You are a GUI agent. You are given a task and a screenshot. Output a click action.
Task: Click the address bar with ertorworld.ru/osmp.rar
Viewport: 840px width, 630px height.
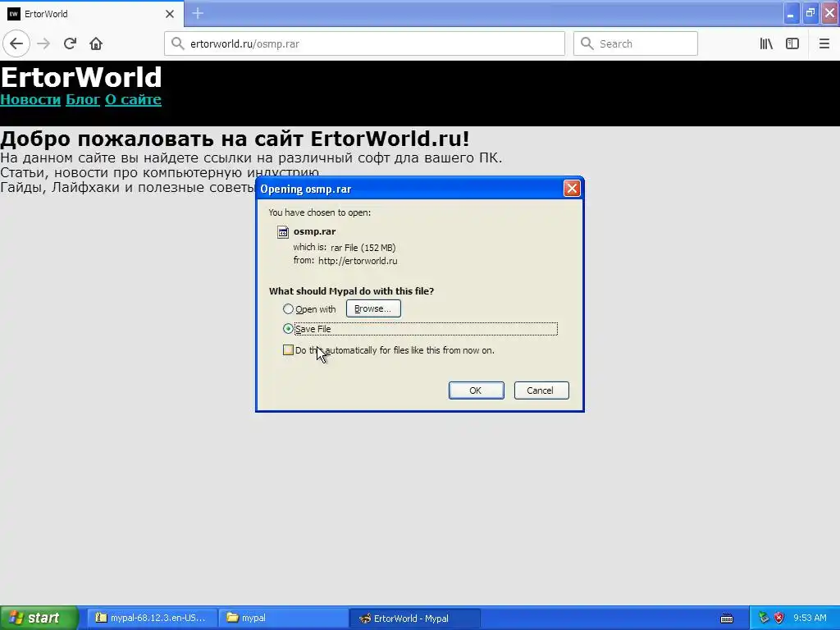(x=364, y=43)
